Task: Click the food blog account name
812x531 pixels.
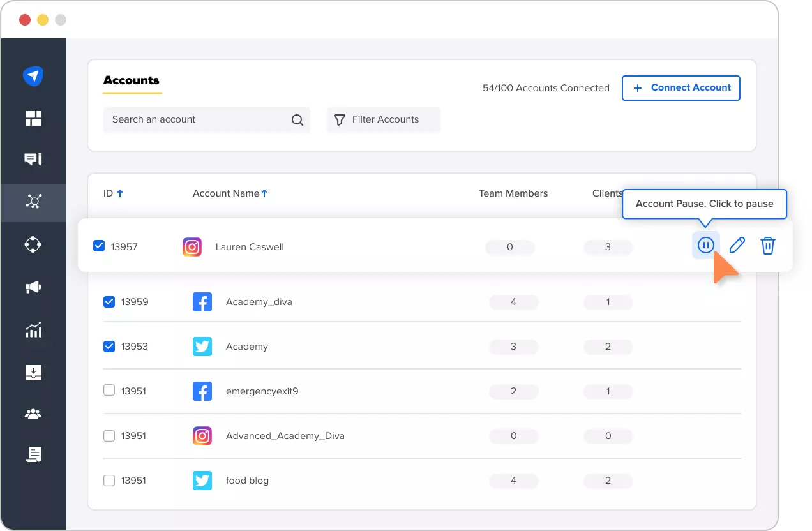Action: [247, 481]
